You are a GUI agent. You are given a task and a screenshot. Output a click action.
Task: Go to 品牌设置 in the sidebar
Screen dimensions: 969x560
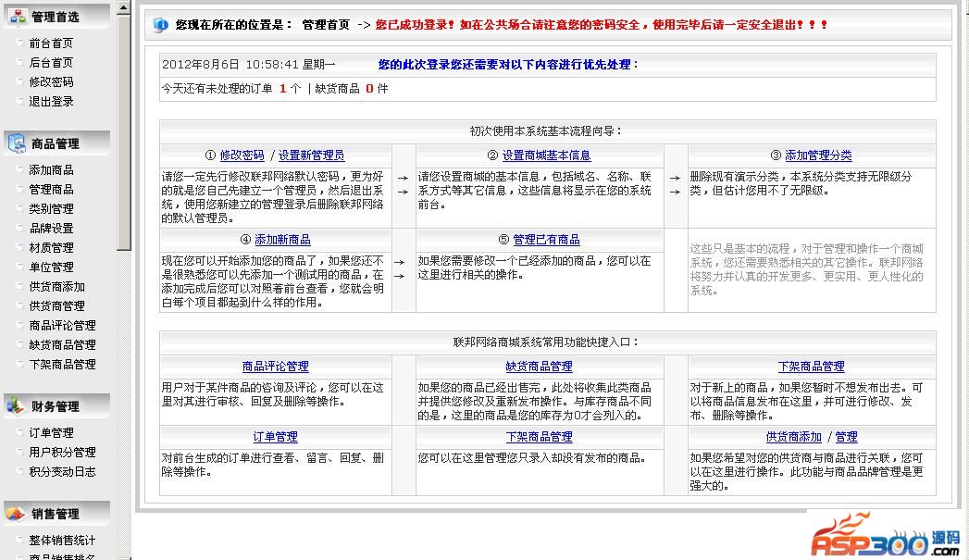point(51,228)
